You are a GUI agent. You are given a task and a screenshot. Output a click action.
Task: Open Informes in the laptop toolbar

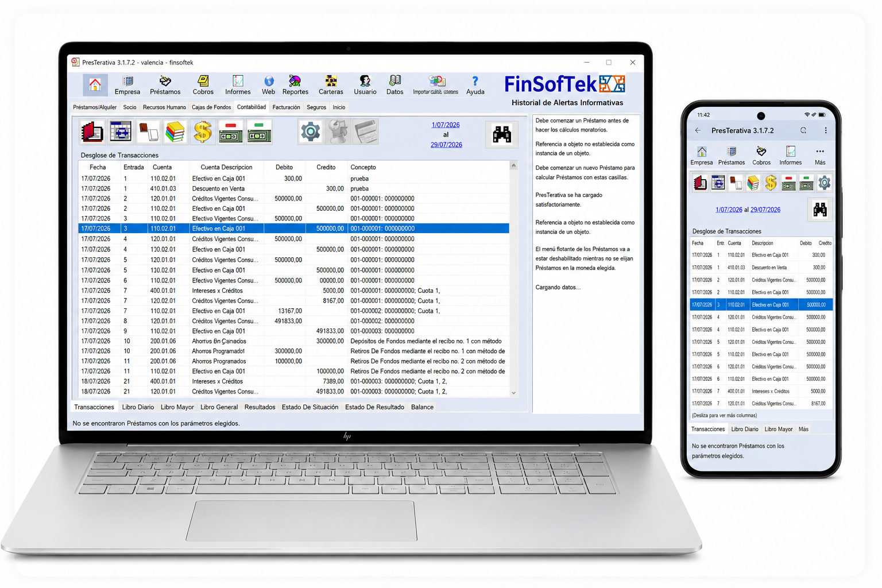(238, 85)
